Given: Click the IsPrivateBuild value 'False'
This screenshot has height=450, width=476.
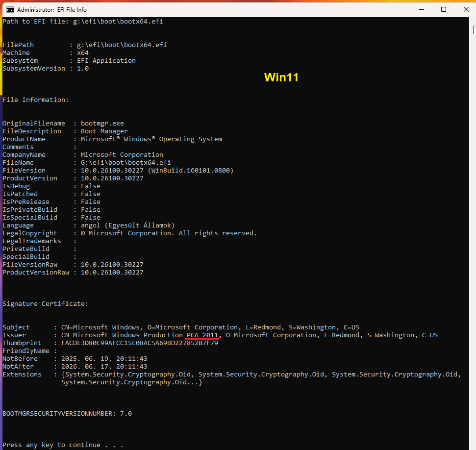Looking at the screenshot, I should tap(91, 210).
